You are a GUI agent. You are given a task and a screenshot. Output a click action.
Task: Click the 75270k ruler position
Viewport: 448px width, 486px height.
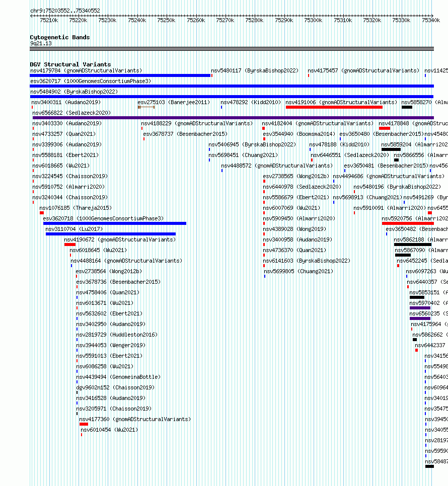pos(225,20)
